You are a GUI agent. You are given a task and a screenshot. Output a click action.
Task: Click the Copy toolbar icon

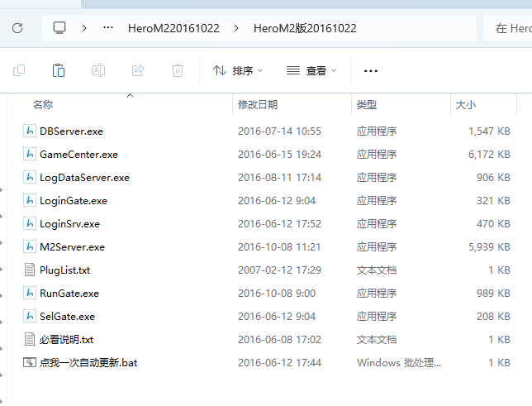tap(19, 70)
